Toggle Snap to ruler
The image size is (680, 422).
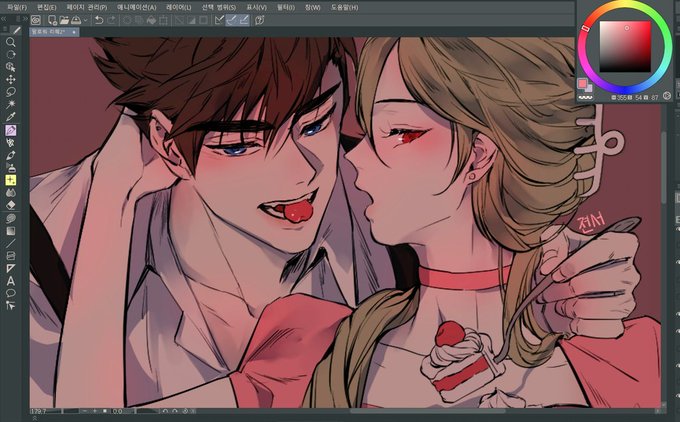(x=219, y=20)
